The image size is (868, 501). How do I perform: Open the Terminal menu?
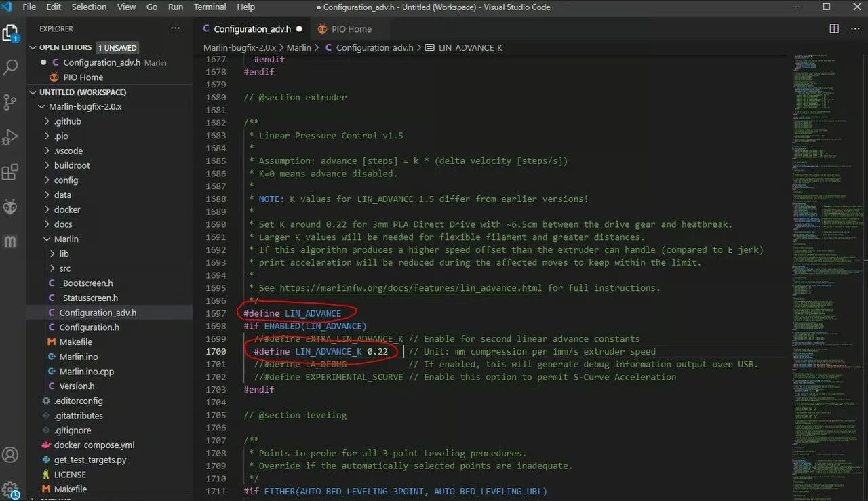210,7
